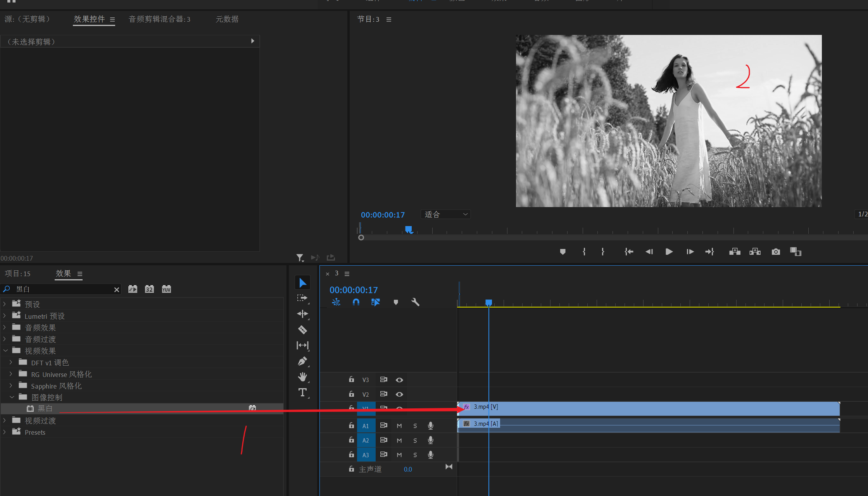Click the Add Marker button in program monitor
The width and height of the screenshot is (868, 496).
563,252
